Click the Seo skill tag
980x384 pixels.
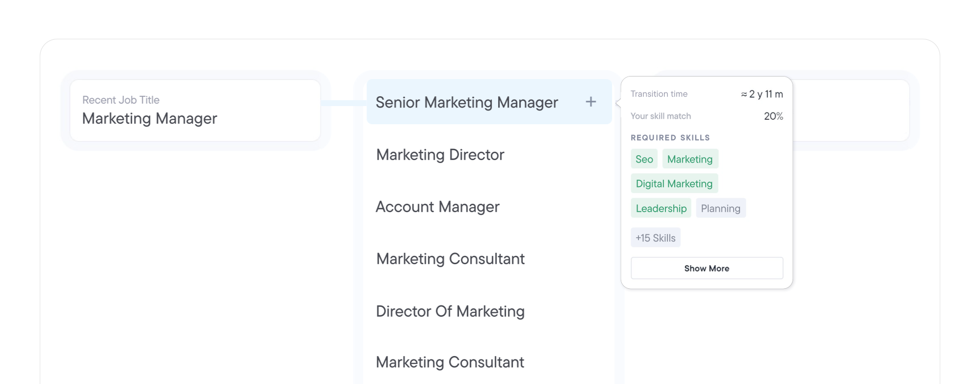coord(644,159)
